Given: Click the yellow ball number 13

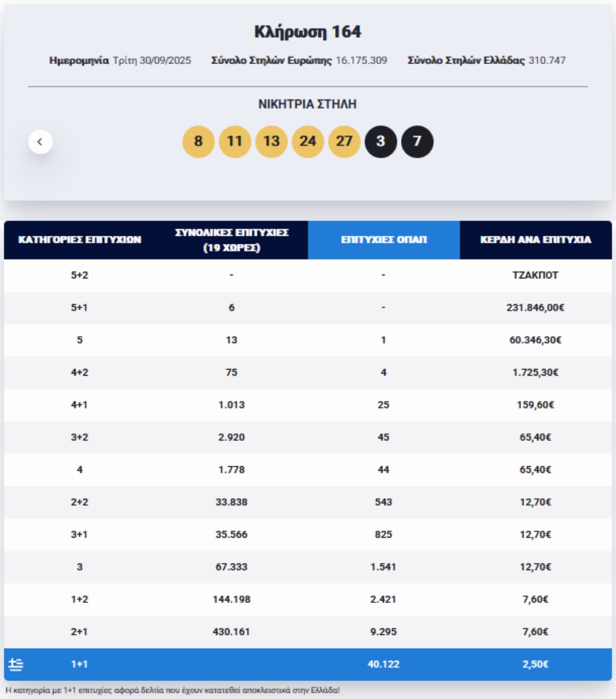Looking at the screenshot, I should 271,142.
